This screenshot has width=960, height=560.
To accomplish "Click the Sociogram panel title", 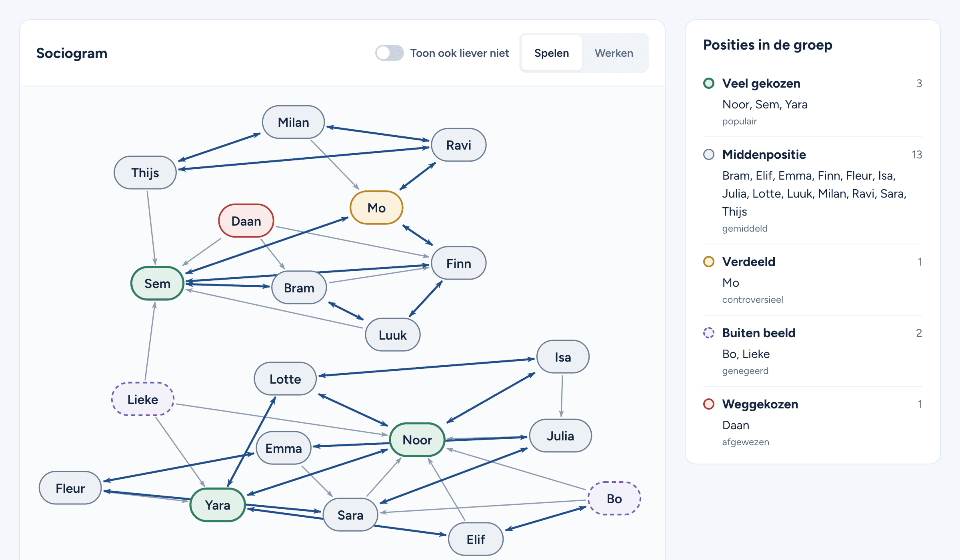I will 72,53.
